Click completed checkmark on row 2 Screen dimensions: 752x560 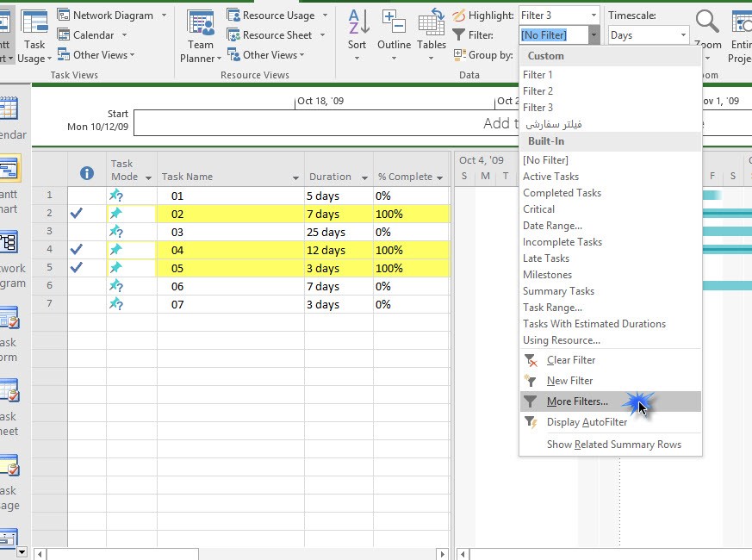tap(77, 214)
